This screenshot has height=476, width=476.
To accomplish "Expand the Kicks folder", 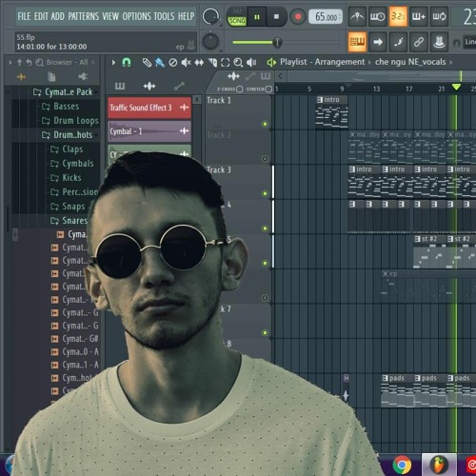I will point(66,178).
